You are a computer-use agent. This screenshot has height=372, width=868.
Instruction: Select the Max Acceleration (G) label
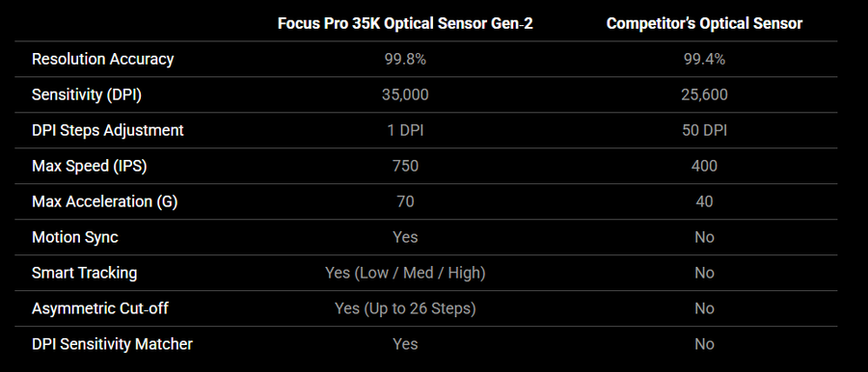(x=104, y=201)
